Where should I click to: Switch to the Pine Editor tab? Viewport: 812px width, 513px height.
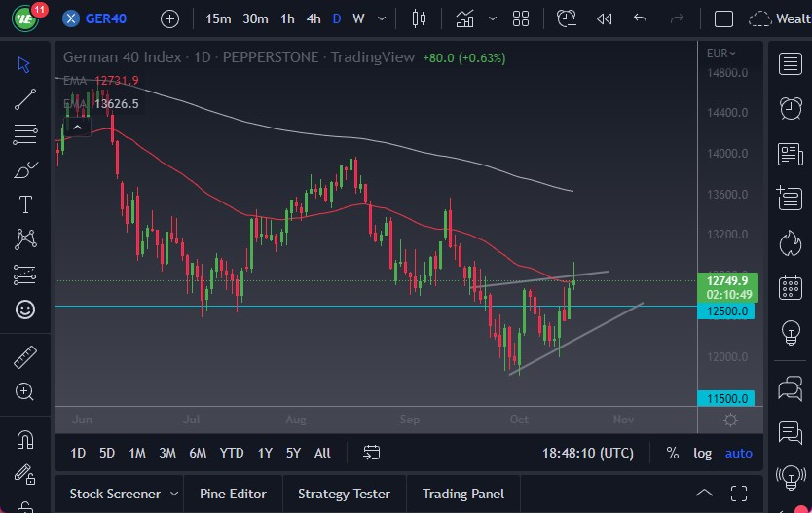coord(234,494)
